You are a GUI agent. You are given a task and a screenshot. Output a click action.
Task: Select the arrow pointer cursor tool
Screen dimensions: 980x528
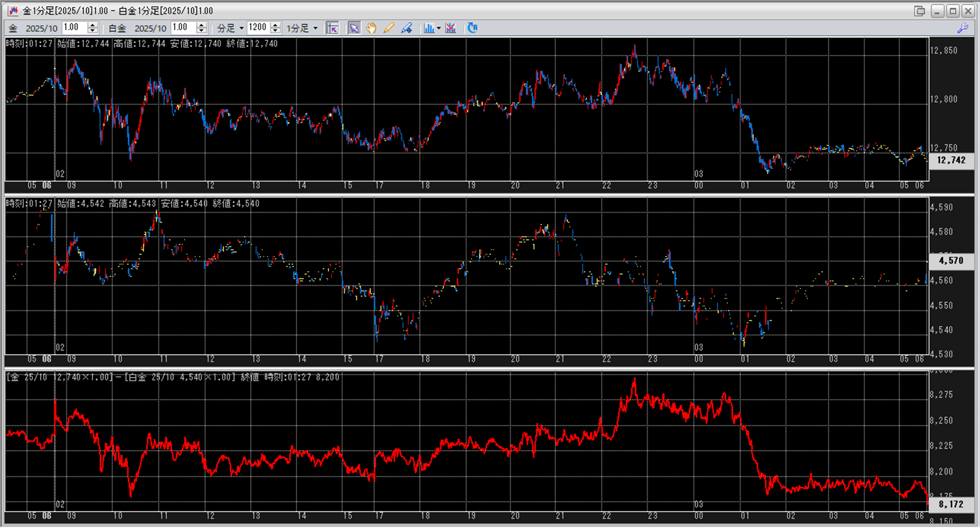point(354,28)
